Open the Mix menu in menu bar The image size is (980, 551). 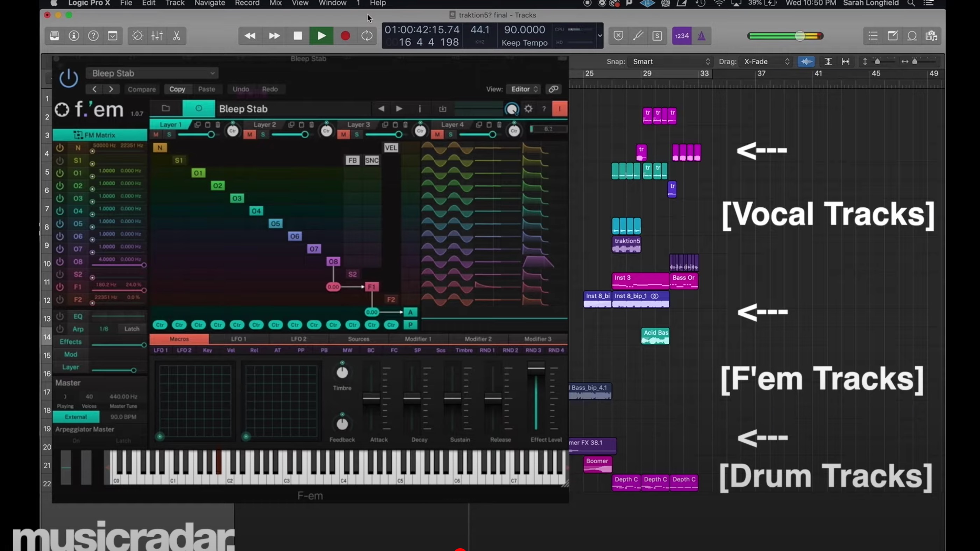(276, 3)
